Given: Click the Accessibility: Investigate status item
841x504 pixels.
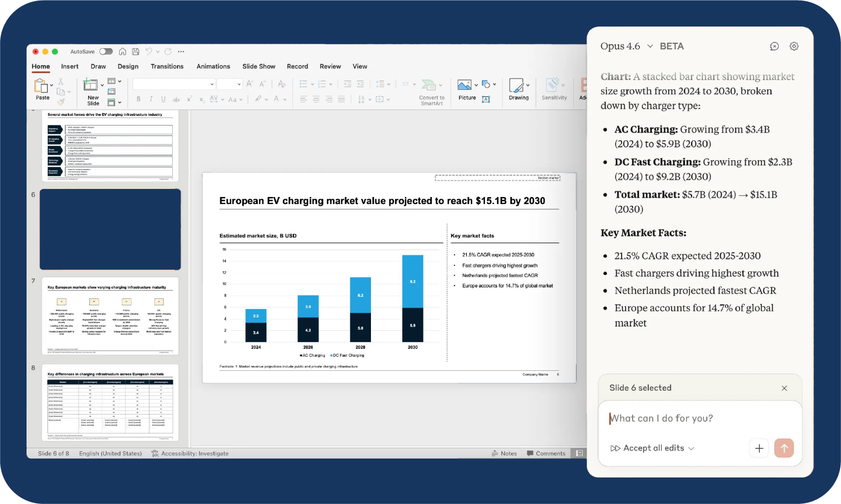Looking at the screenshot, I should [195, 453].
